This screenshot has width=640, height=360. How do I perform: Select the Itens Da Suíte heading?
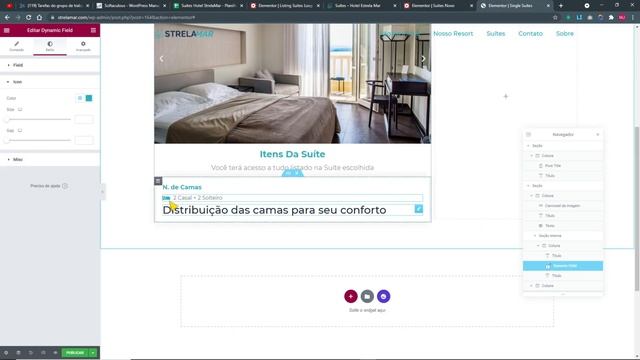tap(292, 154)
